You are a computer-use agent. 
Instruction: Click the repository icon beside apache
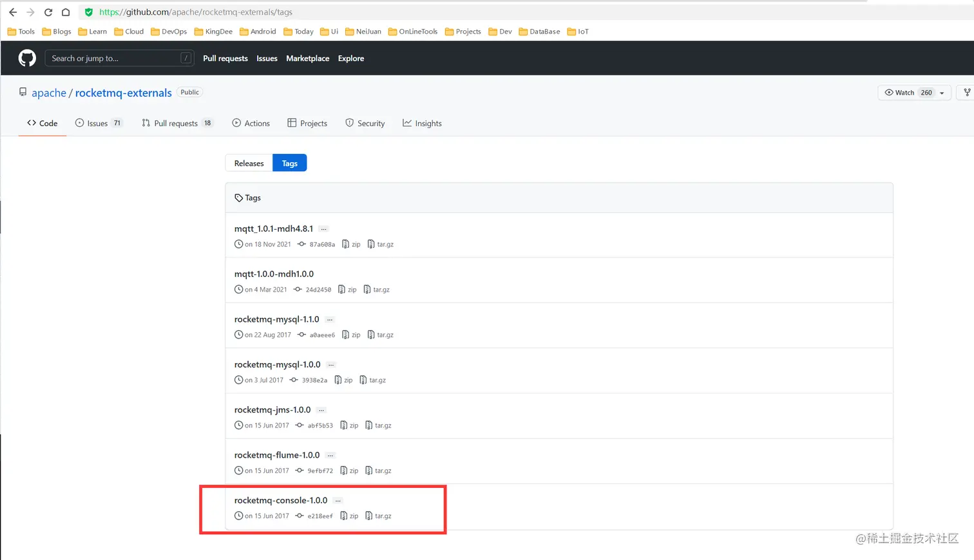click(x=23, y=92)
